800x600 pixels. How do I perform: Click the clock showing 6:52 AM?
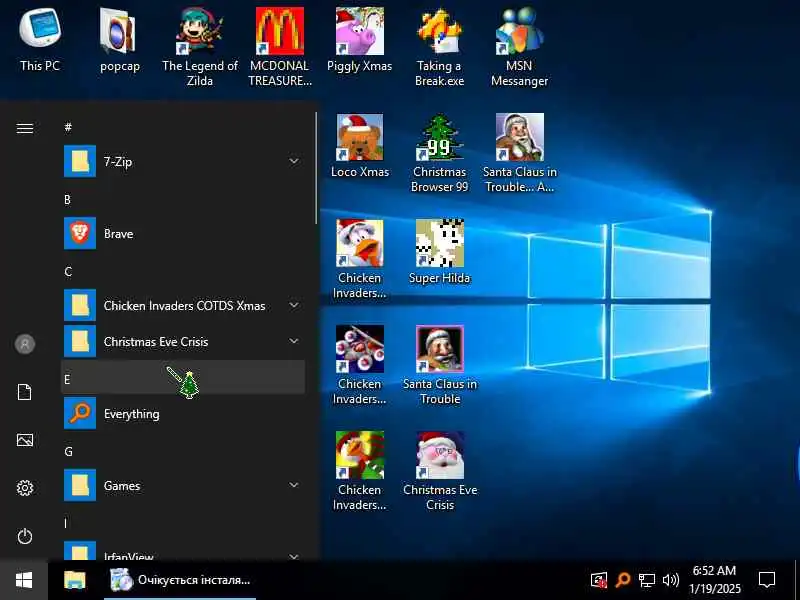pos(714,571)
